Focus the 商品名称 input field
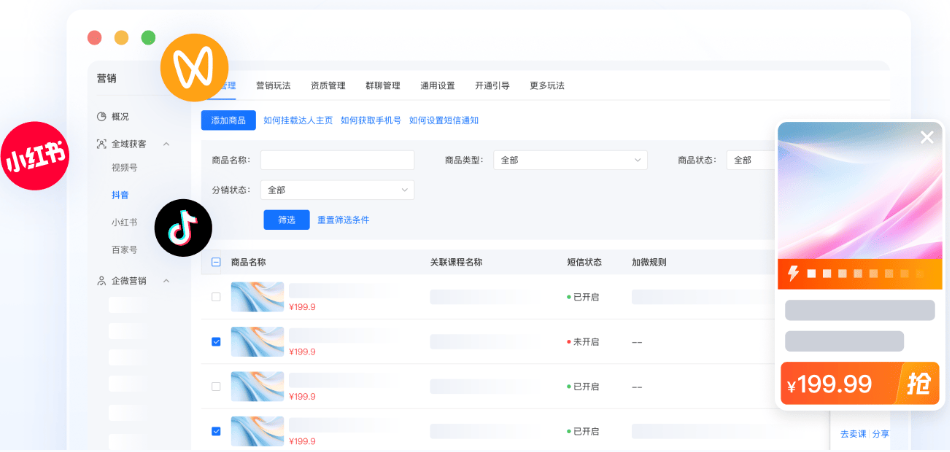 [337, 160]
